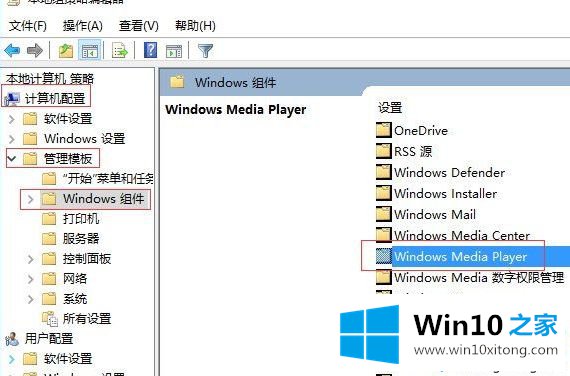This screenshot has height=376, width=570.
Task: Expand 软件设置 under 用户配置
Action: [x=11, y=359]
